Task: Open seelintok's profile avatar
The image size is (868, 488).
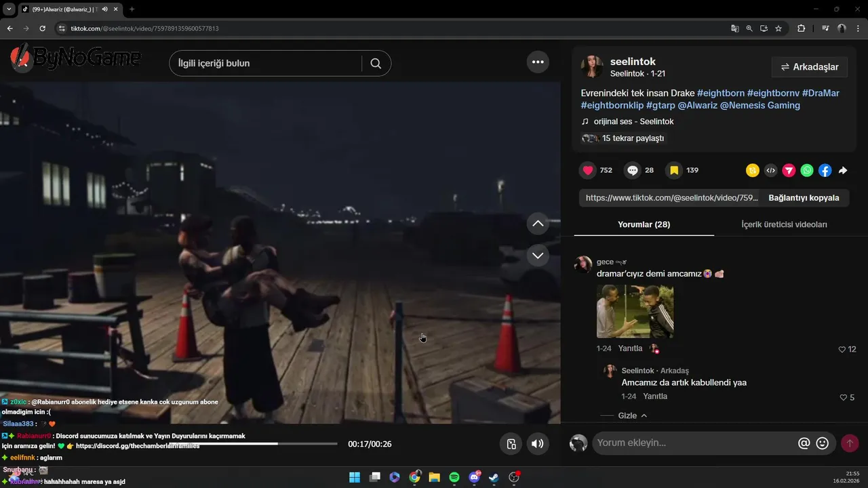Action: pos(591,67)
